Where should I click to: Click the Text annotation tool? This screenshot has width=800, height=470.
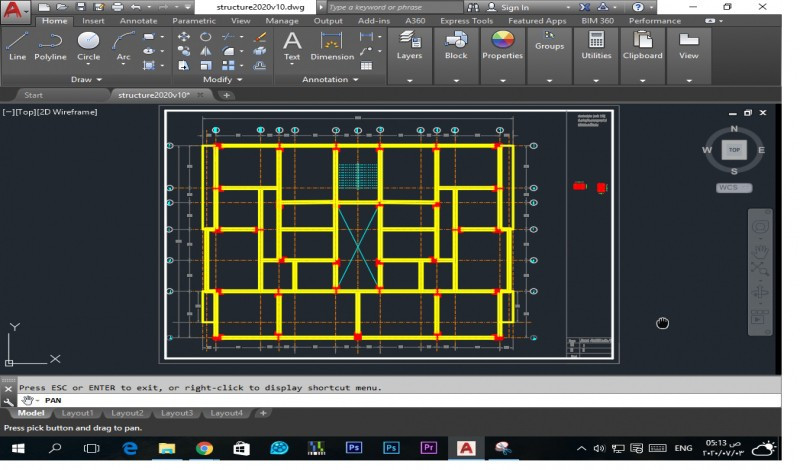(x=292, y=46)
